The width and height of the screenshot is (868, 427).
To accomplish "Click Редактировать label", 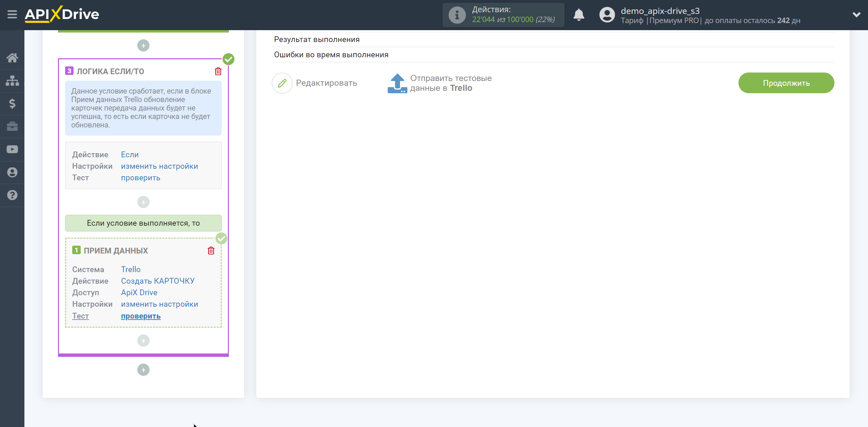I will click(x=326, y=83).
